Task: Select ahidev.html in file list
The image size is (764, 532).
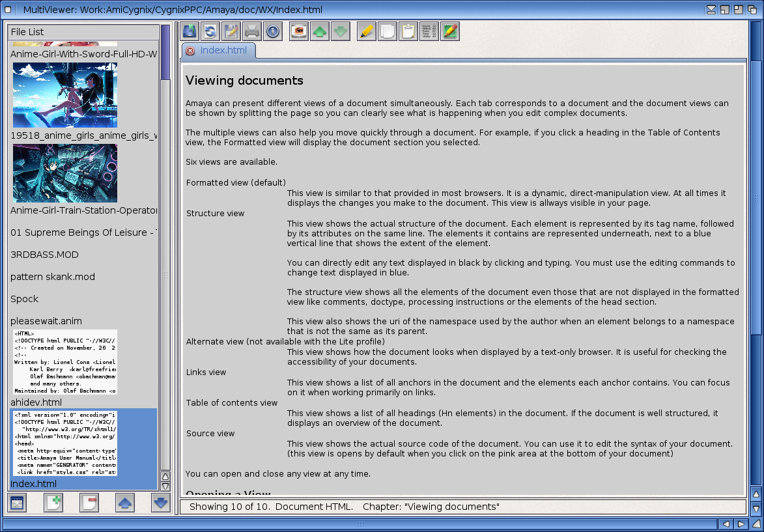Action: click(x=36, y=402)
